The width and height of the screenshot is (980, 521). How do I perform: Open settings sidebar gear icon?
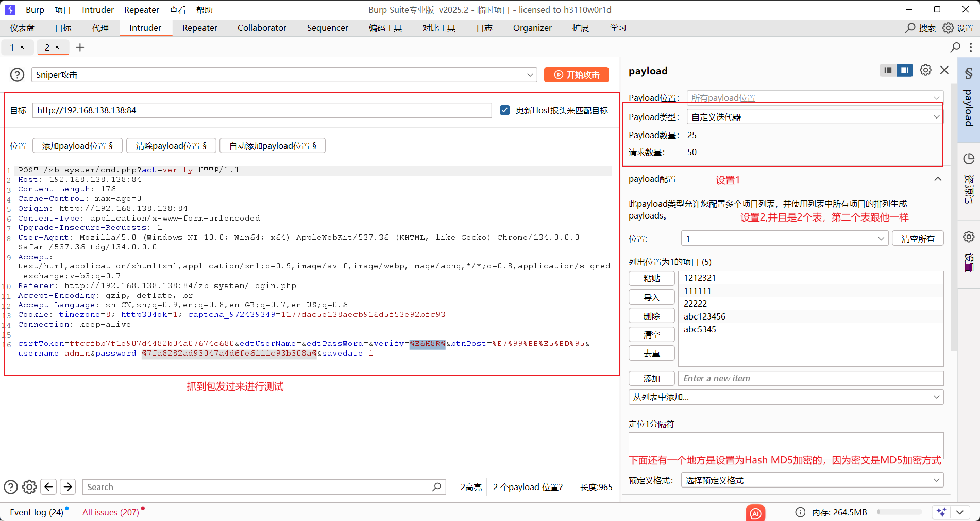tap(969, 237)
